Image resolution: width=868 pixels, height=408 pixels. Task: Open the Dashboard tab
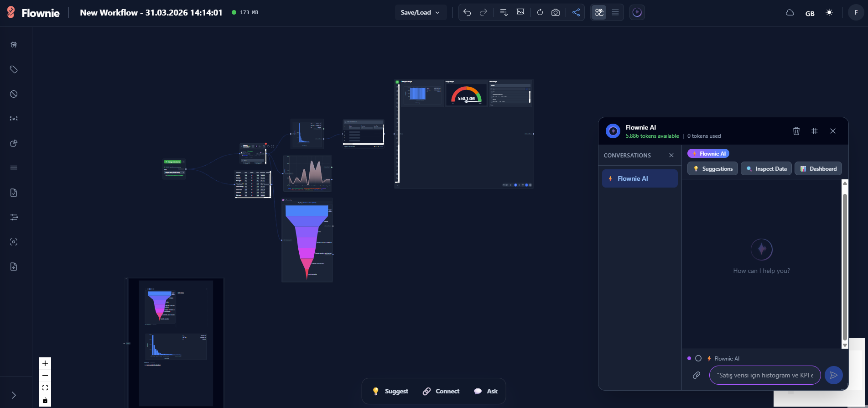818,169
